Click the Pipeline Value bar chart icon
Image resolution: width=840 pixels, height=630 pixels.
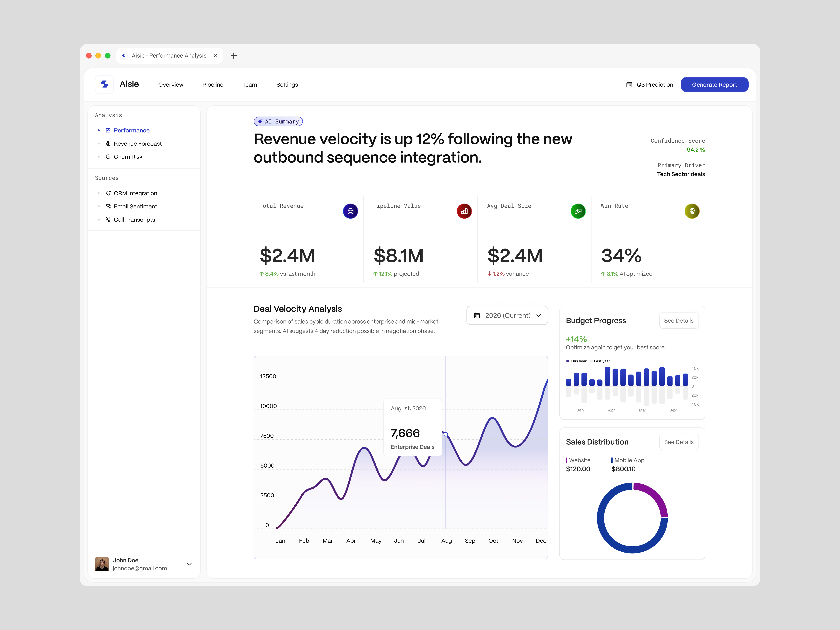click(464, 211)
